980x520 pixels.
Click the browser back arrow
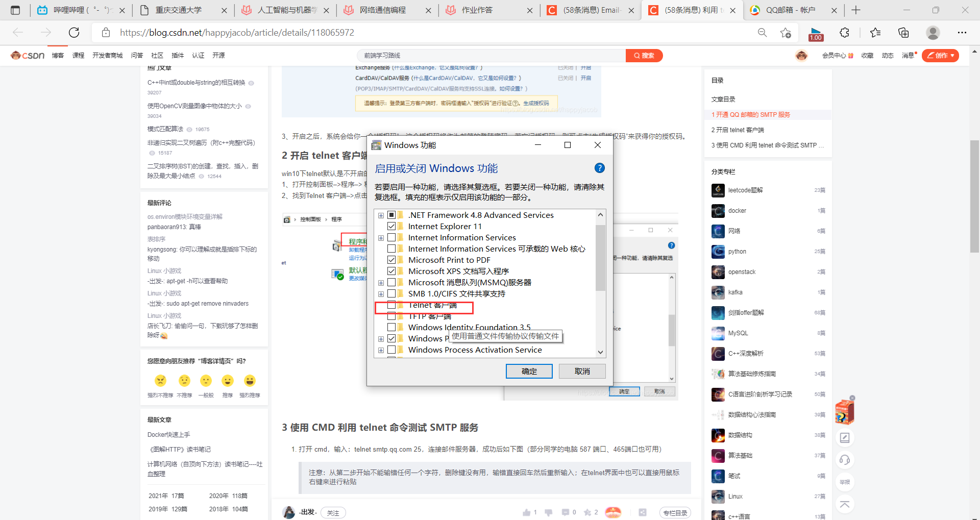click(x=18, y=33)
